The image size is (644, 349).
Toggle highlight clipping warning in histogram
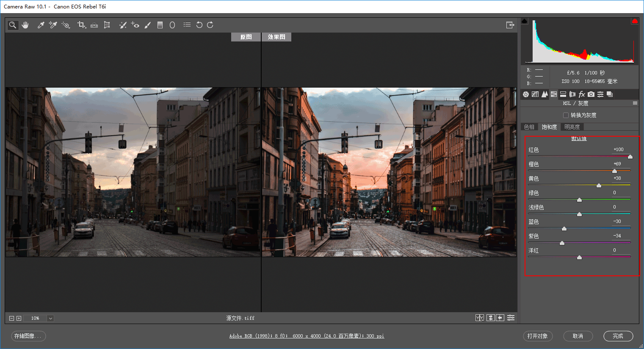[634, 21]
